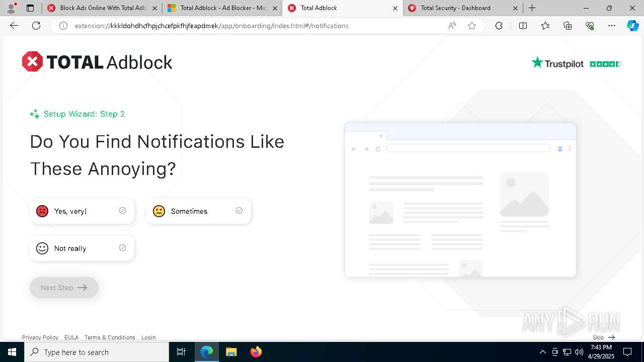This screenshot has width=644, height=362.
Task: Open Split screen view
Action: [523, 26]
